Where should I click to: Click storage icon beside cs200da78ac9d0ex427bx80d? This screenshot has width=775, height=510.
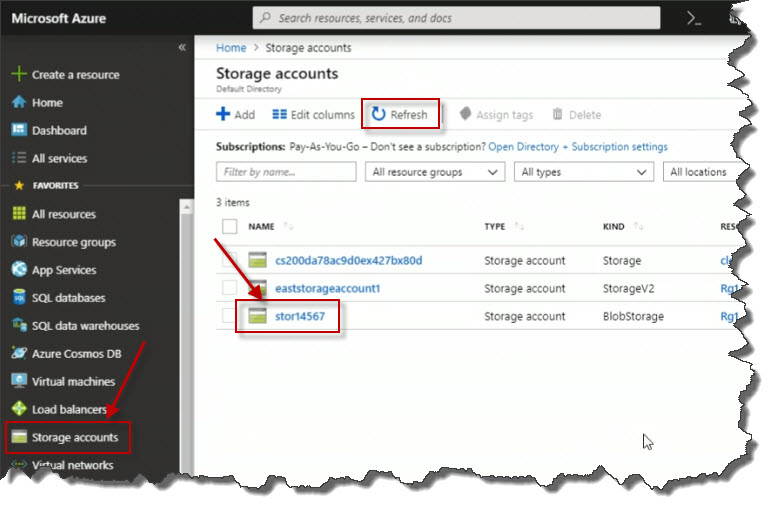point(258,260)
